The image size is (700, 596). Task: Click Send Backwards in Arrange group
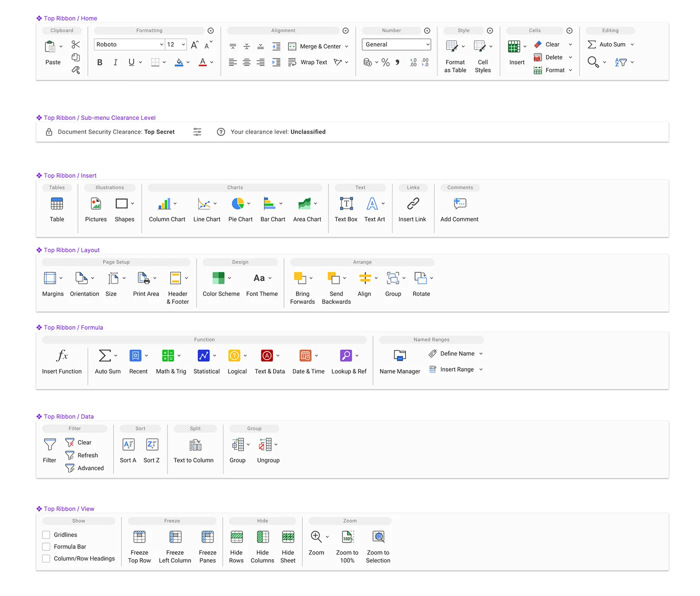(x=336, y=288)
